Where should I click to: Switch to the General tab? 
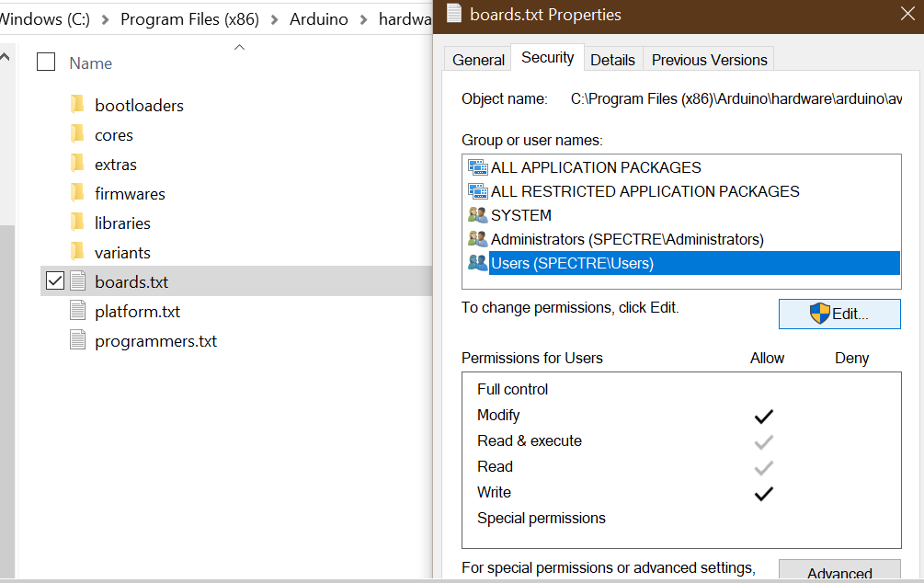click(478, 60)
